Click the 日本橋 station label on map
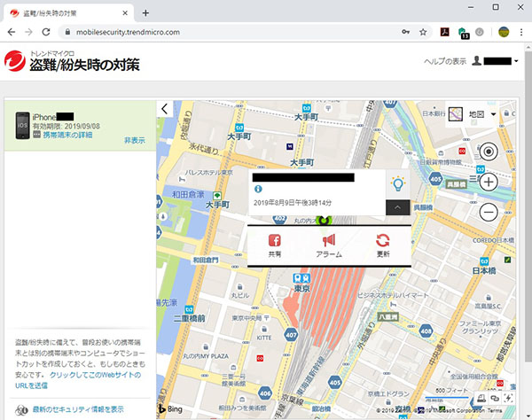This screenshot has width=532, height=420. [x=484, y=271]
